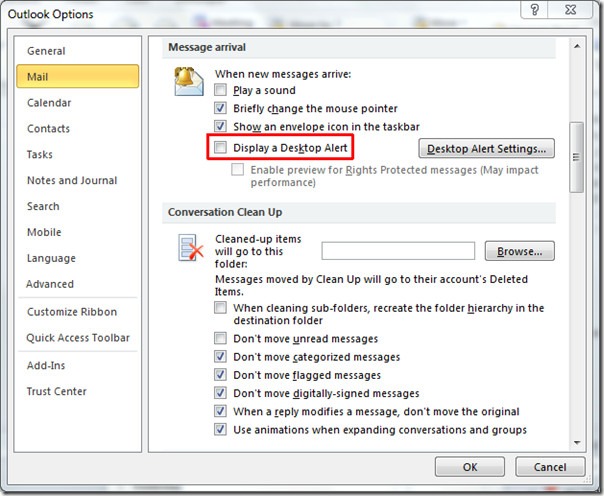This screenshot has width=604, height=496.
Task: Enable Display a Desktop Alert checkbox
Action: pos(221,148)
